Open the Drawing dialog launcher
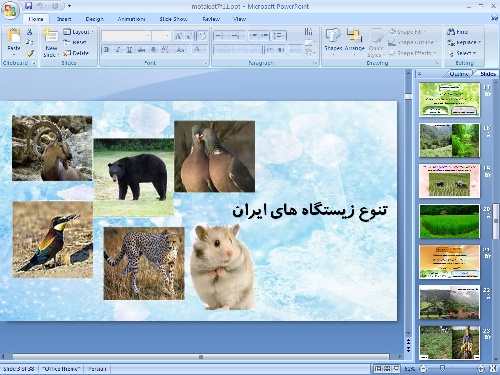The width and height of the screenshot is (500, 375). click(438, 63)
